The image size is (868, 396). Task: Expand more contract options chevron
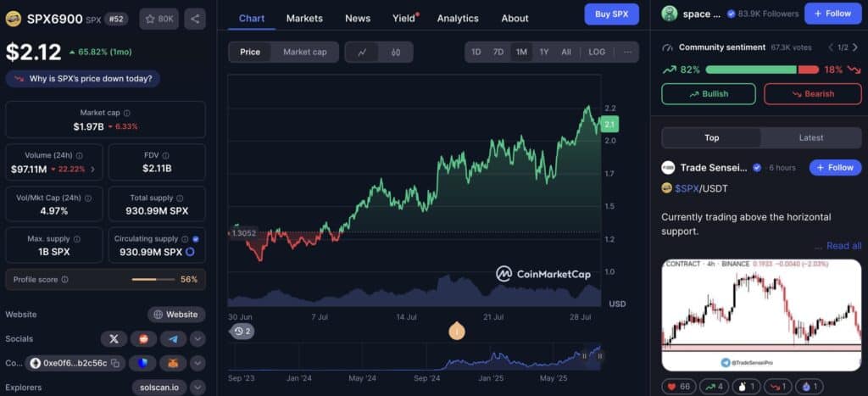pos(198,363)
